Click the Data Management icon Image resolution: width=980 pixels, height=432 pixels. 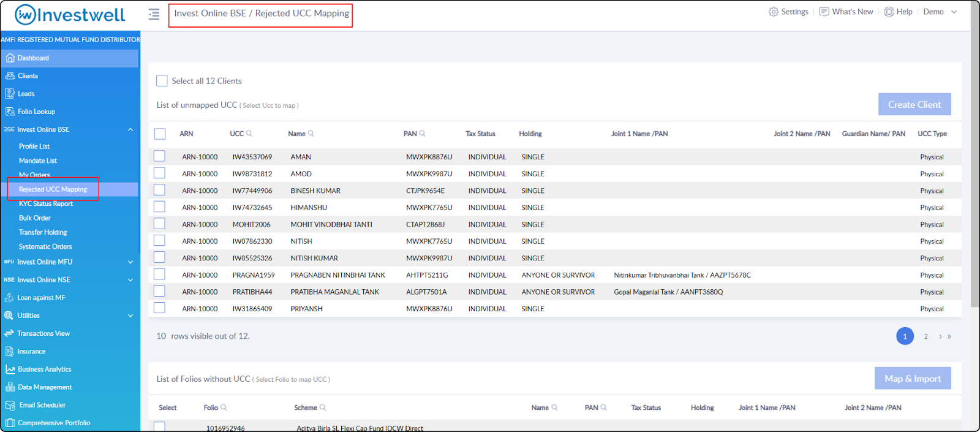coord(10,387)
